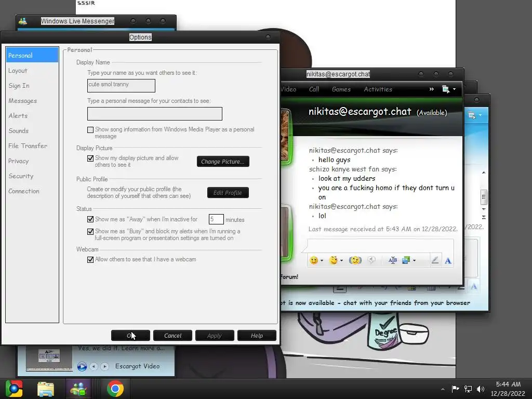532x399 pixels.
Task: Expand background picture dropdown arrow in chat
Action: point(414,261)
